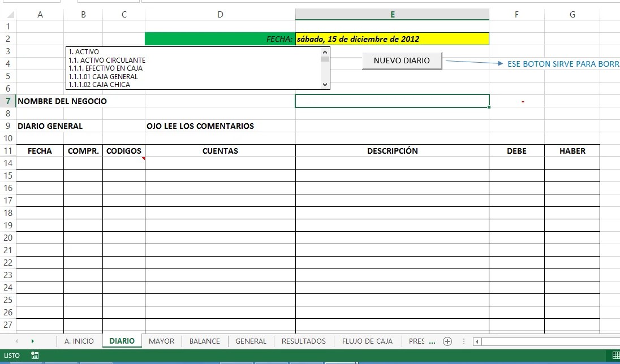Screen dimensions: 620x364
Task: Select row 7 header
Action: pyautogui.click(x=8, y=101)
